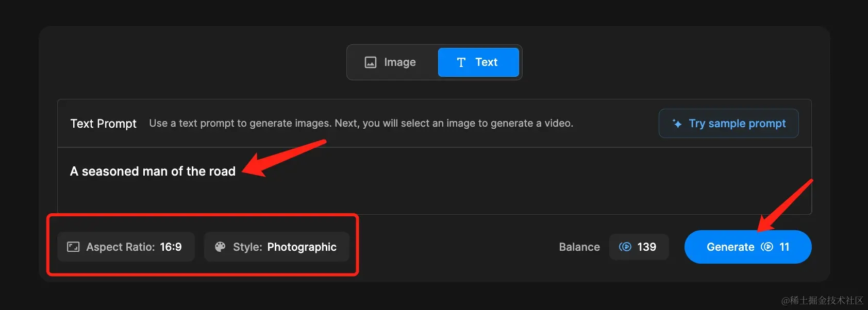This screenshot has width=868, height=310.
Task: Switch to the Image tab
Action: [390, 62]
